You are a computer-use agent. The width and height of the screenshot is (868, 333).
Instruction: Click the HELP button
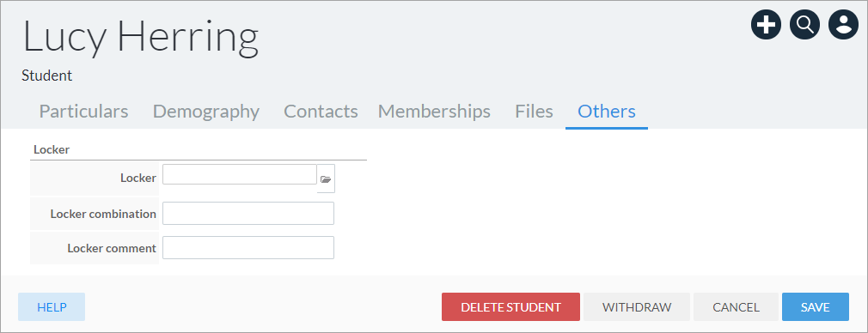click(52, 307)
